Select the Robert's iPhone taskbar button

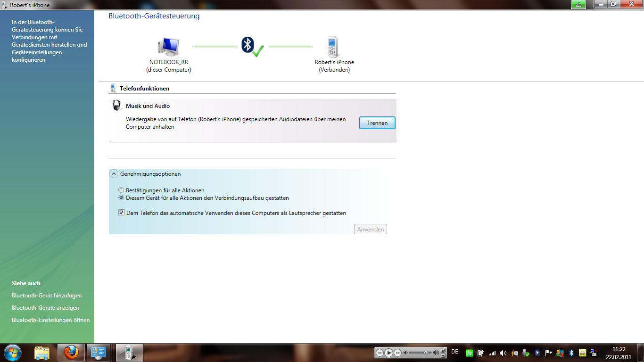(130, 353)
